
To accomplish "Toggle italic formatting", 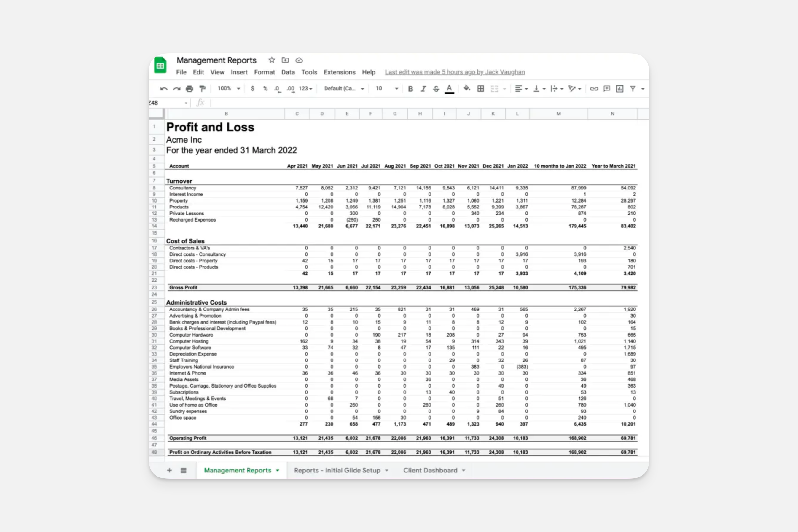I will point(423,89).
